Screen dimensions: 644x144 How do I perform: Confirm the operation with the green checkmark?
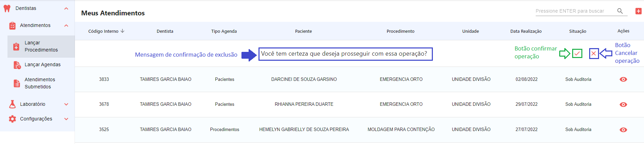coord(577,54)
